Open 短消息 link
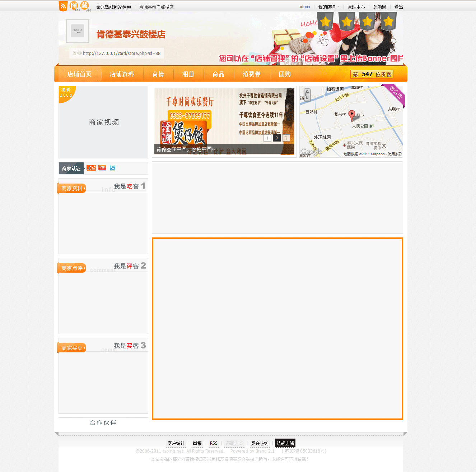 coord(379,7)
